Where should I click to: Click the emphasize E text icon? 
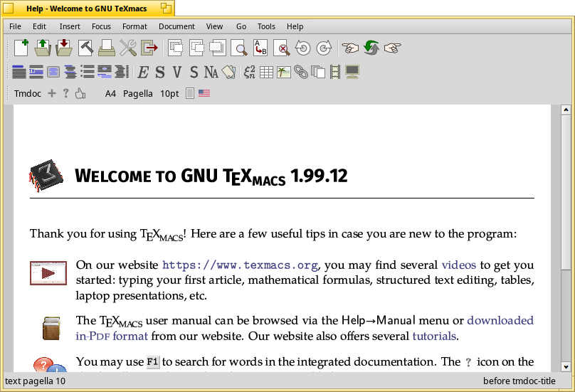pyautogui.click(x=142, y=73)
